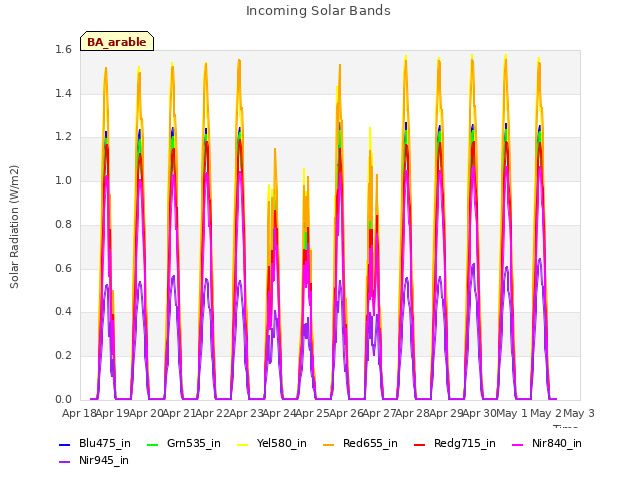This screenshot has height=480, width=640.
Task: Select the Grn535_in legend label
Action: point(194,444)
